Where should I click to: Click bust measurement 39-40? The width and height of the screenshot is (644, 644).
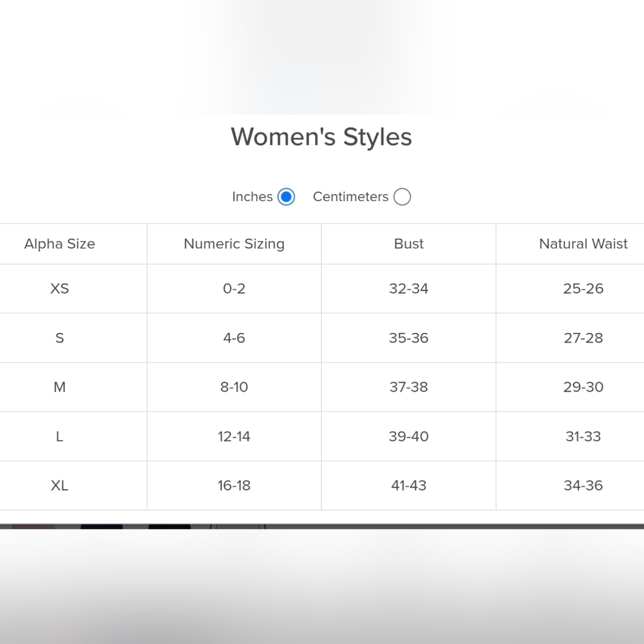click(409, 436)
